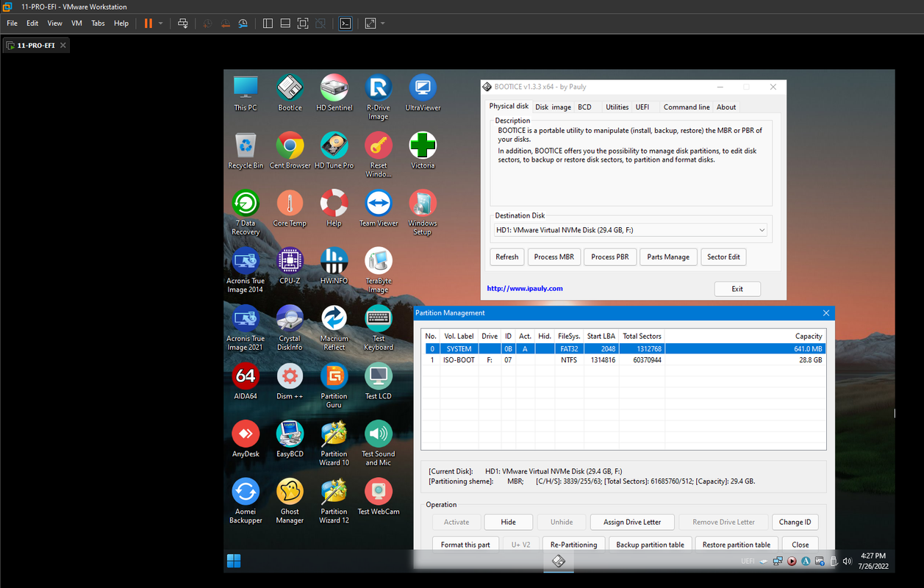The width and height of the screenshot is (924, 588).
Task: Select the ISO-BOOT partition row
Action: pos(623,360)
